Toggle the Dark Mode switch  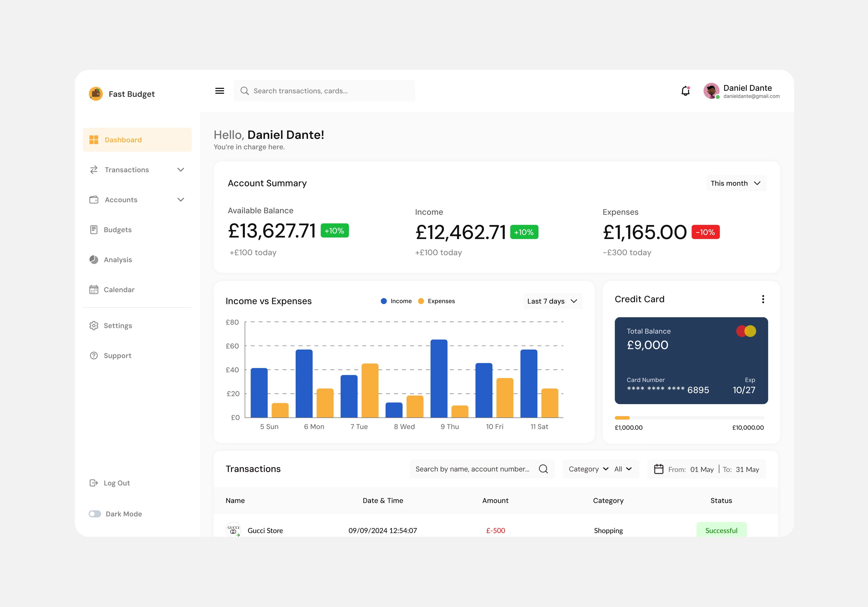click(x=95, y=514)
